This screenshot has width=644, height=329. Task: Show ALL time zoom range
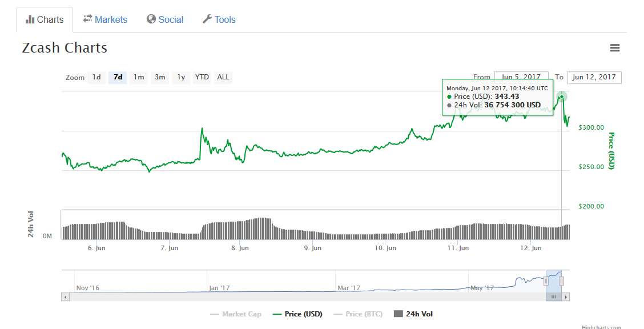pyautogui.click(x=223, y=77)
